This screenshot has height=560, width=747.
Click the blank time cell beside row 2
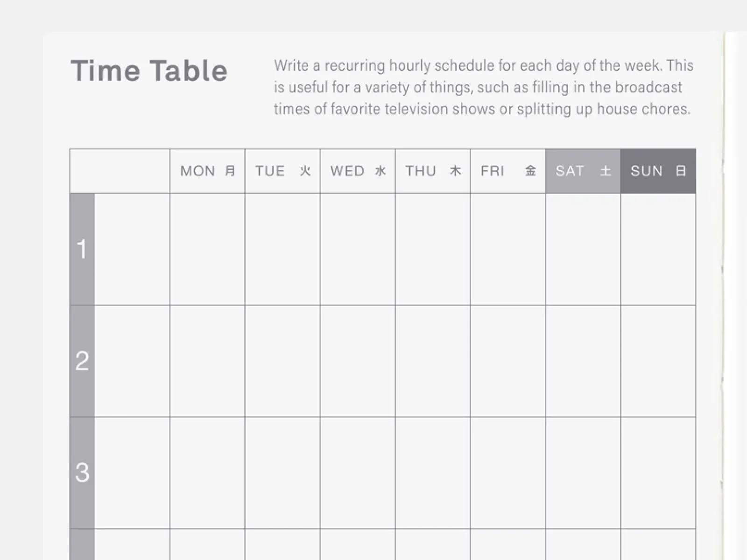132,361
